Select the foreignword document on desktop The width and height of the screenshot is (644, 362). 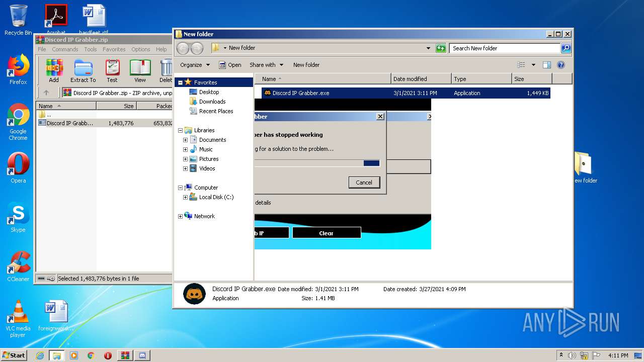point(56,316)
